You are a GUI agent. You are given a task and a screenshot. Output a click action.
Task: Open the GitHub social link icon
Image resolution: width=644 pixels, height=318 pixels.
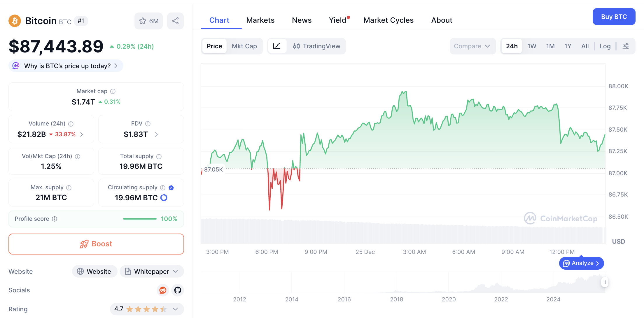(x=178, y=290)
